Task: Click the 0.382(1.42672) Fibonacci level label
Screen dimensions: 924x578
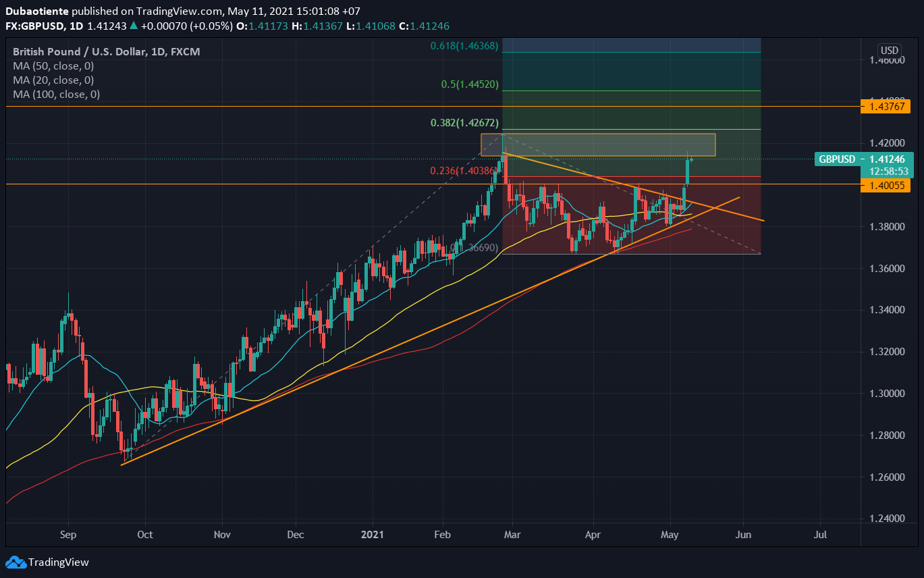Action: tap(464, 123)
